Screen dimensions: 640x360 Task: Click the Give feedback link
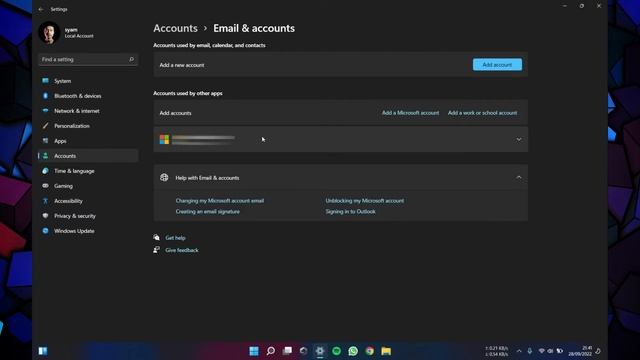click(182, 250)
